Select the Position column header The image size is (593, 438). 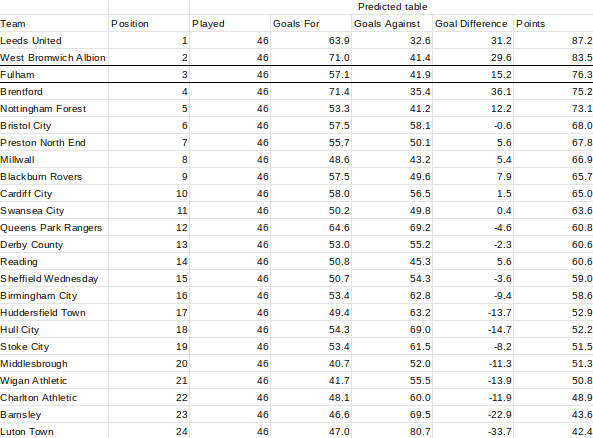pyautogui.click(x=149, y=23)
